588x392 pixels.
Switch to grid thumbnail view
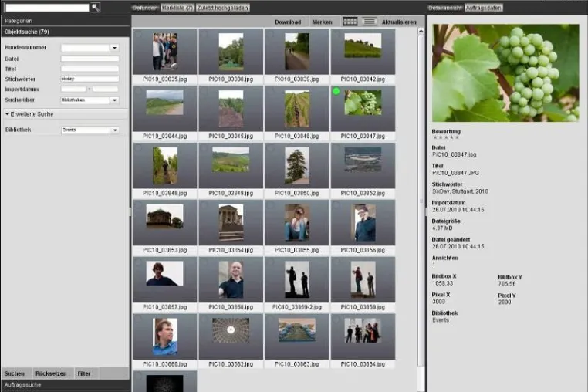[350, 22]
